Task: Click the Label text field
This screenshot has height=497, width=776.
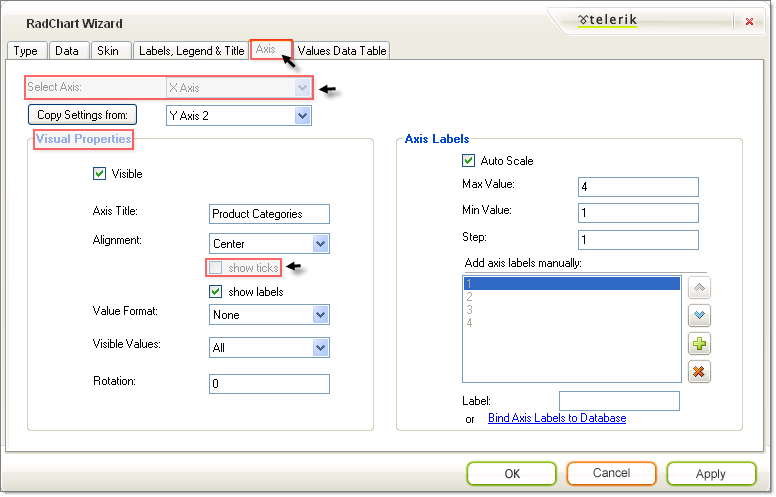Action: click(x=620, y=401)
